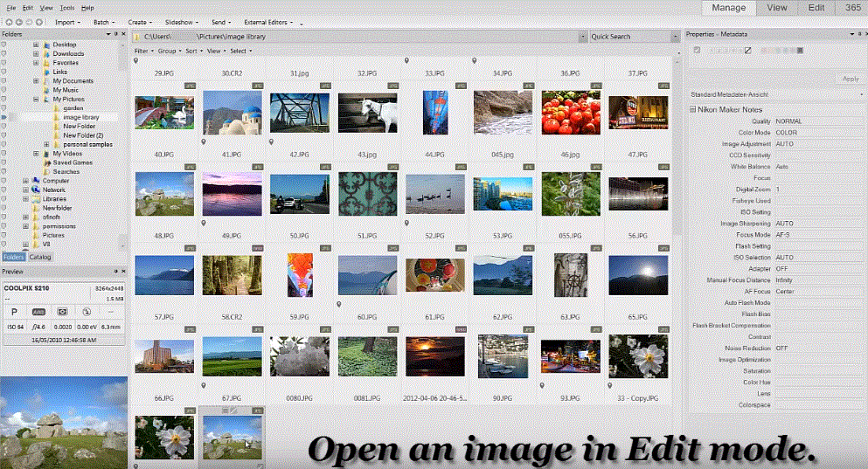Select the dark gray color label swatch

pyautogui.click(x=800, y=51)
